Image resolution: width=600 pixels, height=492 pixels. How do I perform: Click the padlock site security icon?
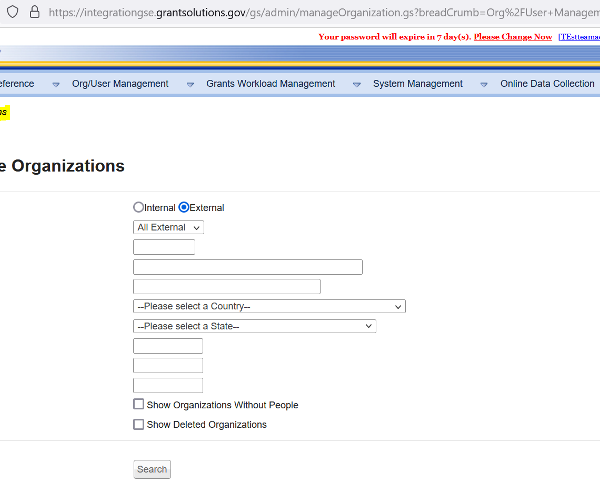point(33,12)
